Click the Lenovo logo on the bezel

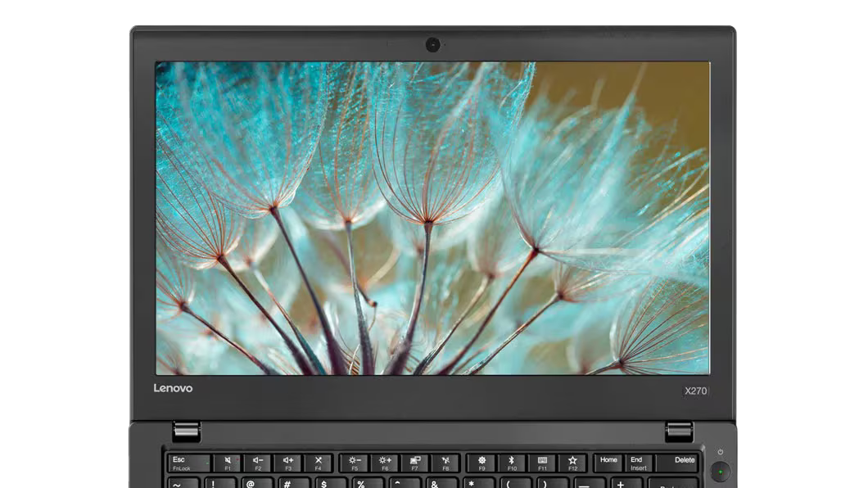[174, 388]
